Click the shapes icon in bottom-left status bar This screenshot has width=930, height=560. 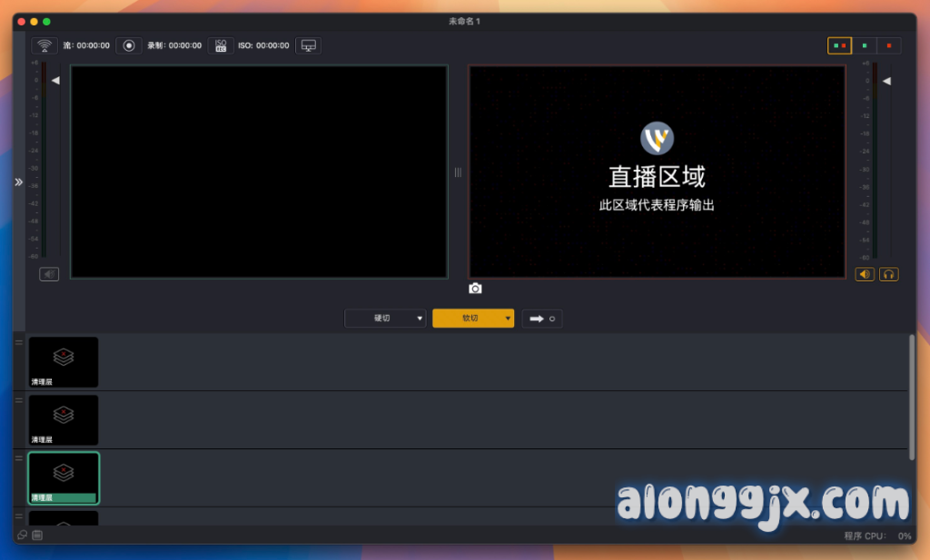tap(23, 535)
